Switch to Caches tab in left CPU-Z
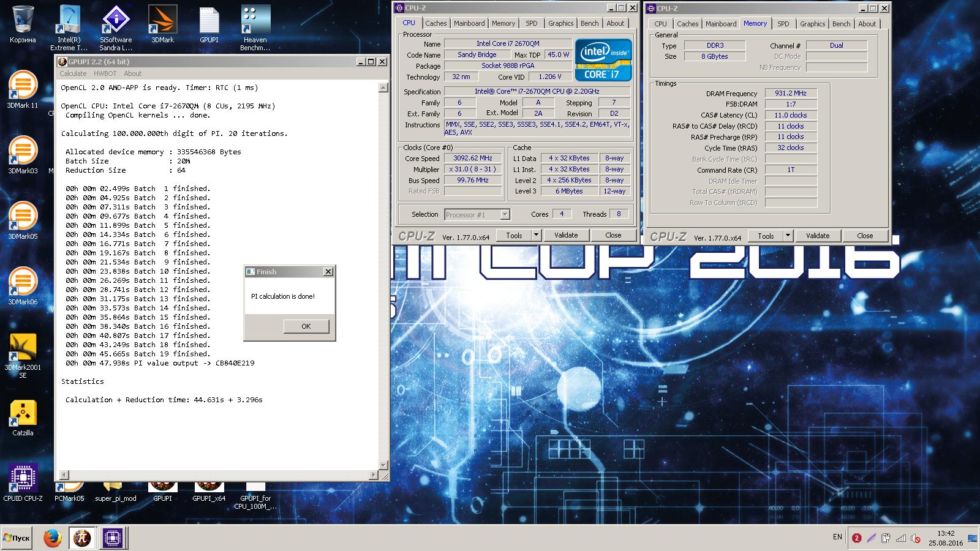This screenshot has width=980, height=551. 436,23
